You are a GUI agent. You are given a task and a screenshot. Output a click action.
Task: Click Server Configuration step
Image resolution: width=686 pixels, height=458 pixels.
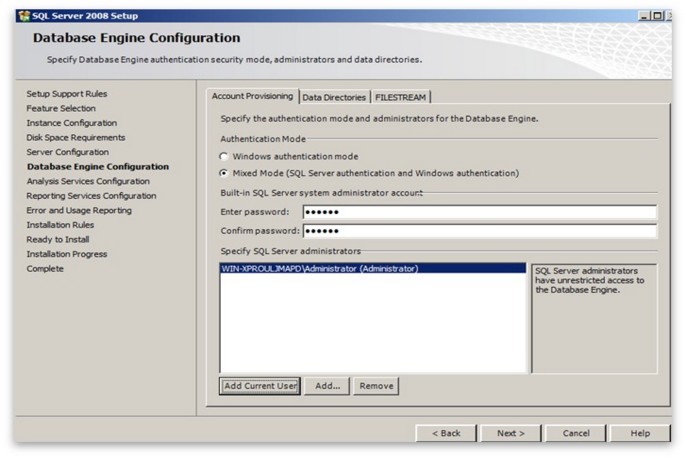pos(67,152)
